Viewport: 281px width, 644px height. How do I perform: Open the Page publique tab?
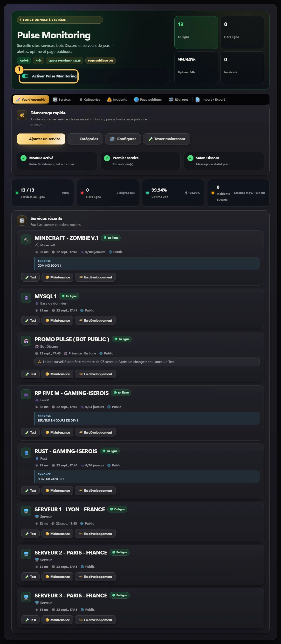(148, 99)
